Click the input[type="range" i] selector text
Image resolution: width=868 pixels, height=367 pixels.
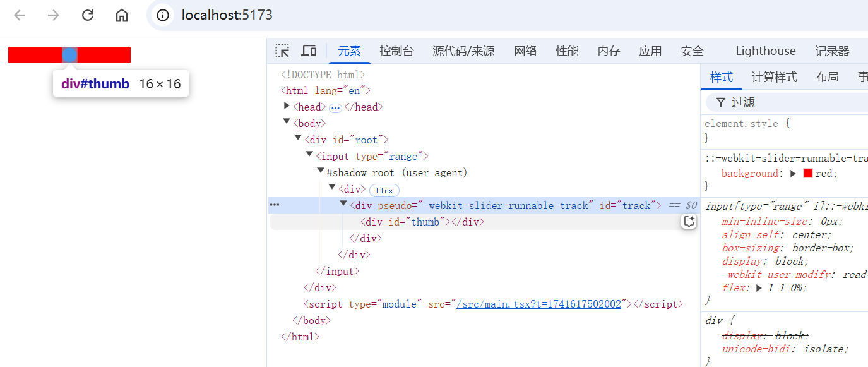click(786, 206)
